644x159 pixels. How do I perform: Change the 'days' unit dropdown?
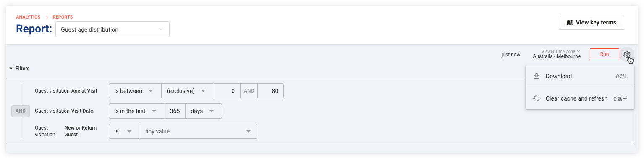[x=204, y=111]
